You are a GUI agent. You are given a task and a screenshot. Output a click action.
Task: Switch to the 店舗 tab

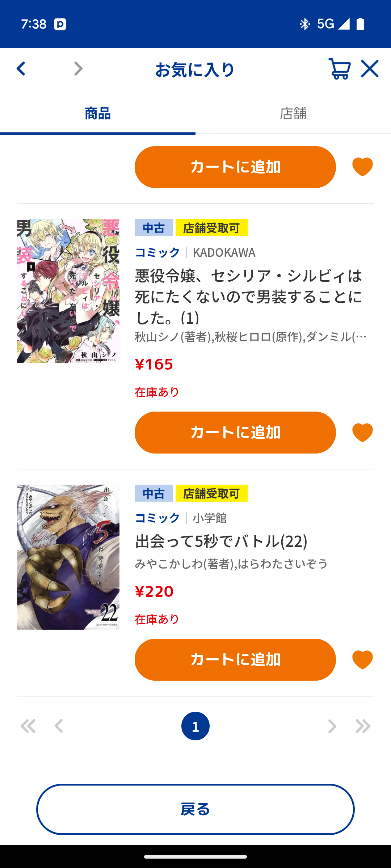[293, 114]
